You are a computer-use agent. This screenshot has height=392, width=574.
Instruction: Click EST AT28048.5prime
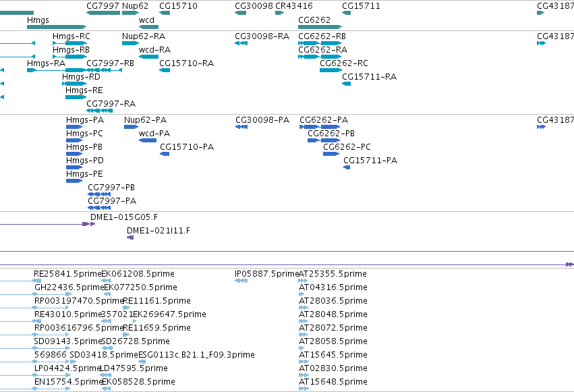(304, 321)
